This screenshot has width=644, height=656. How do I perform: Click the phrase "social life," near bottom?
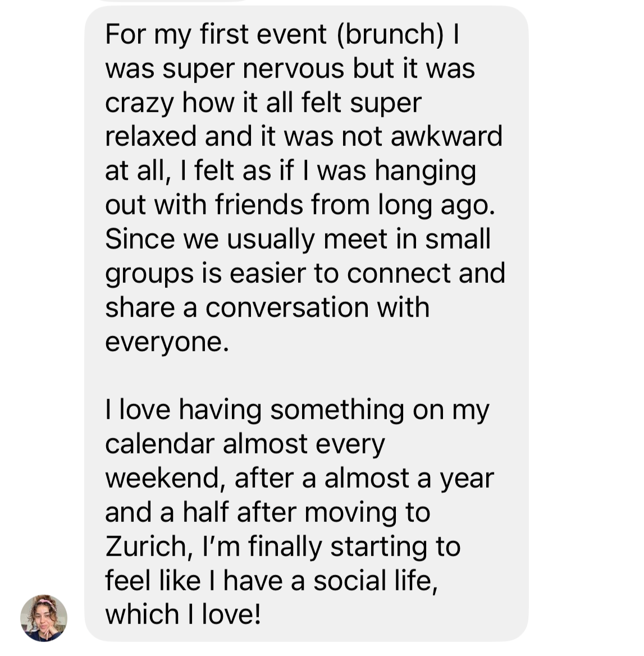376,580
